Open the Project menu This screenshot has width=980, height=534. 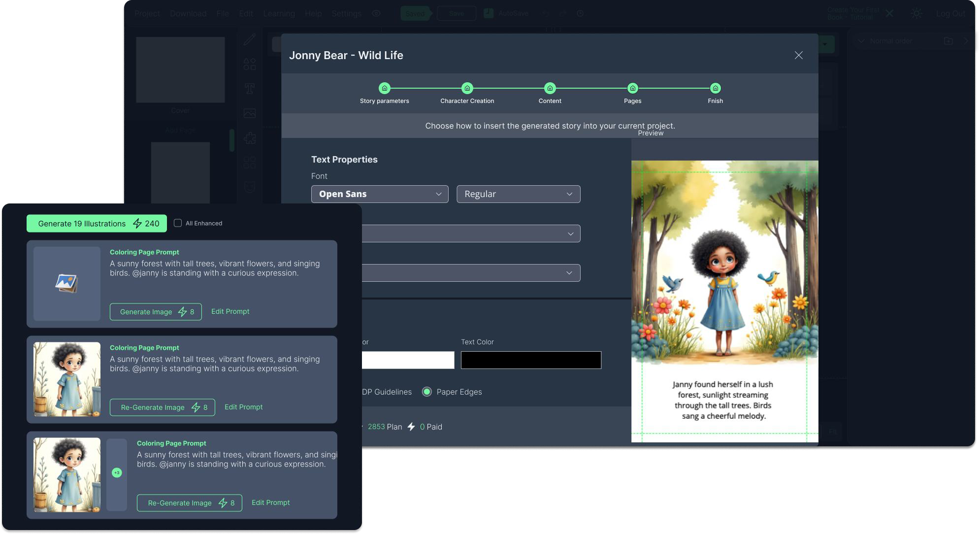[147, 13]
